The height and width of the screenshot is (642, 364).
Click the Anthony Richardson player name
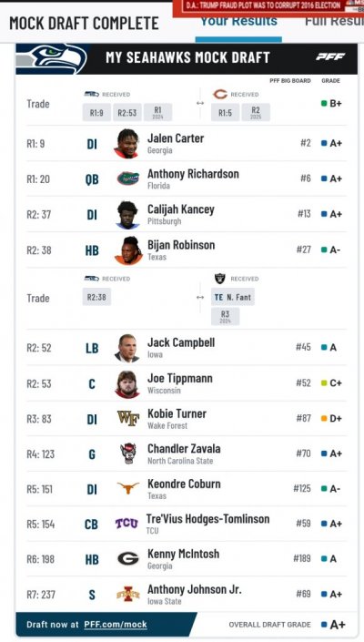pos(193,174)
